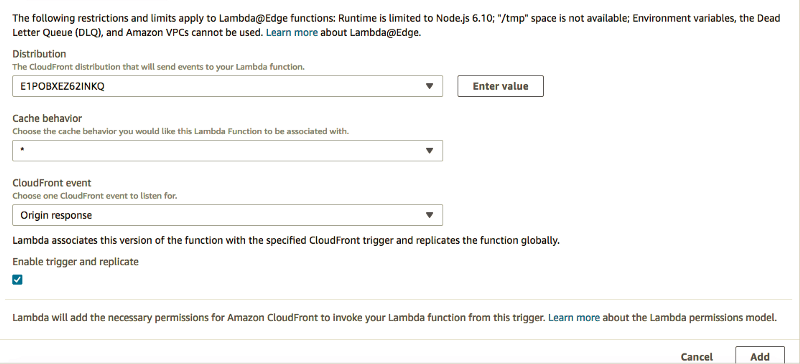Open the Cache behavior select showing asterisk
Viewport: 800px width, 364px height.
[x=228, y=151]
